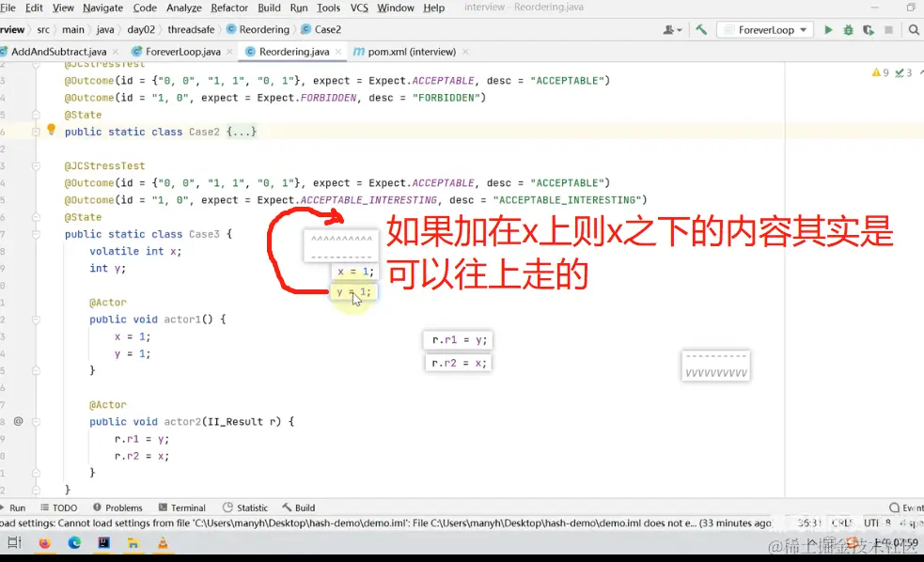Screen dimensions: 924x562
Task: Open search with the magnifier icon in the toolbar
Action: tap(912, 29)
